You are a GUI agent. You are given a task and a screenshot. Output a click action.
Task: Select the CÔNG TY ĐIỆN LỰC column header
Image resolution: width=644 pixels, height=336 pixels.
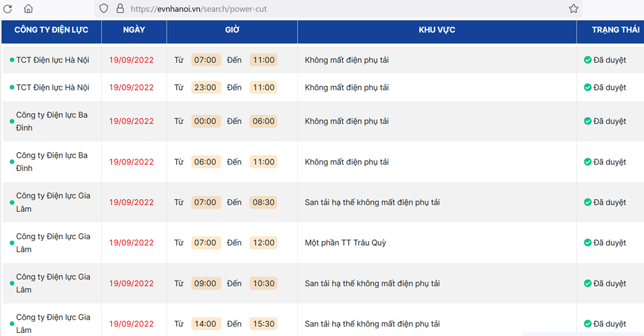coord(52,30)
